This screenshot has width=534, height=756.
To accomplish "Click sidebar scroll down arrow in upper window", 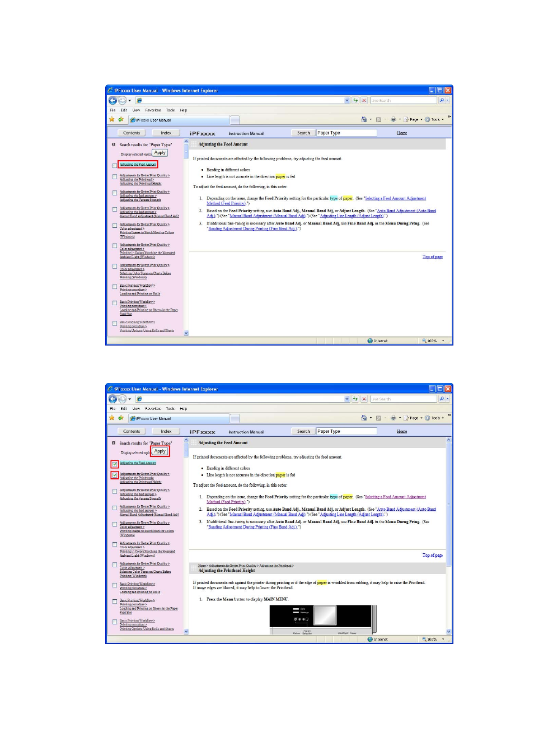I will [186, 333].
